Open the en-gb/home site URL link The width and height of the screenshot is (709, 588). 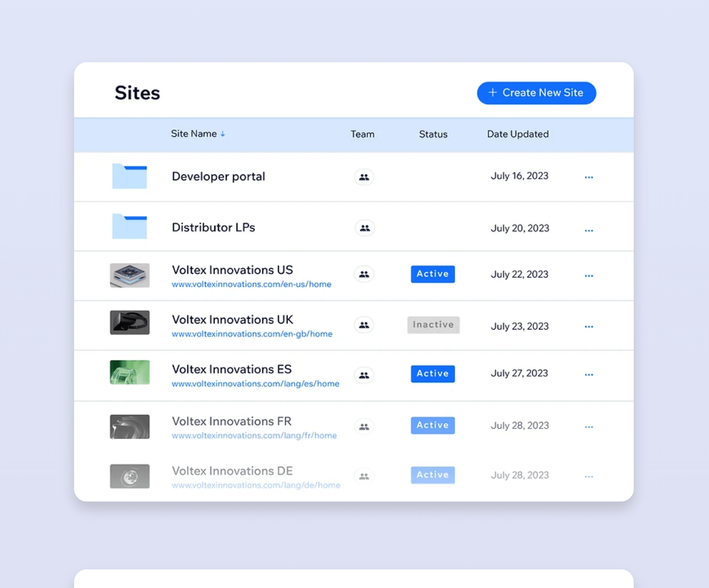[252, 334]
